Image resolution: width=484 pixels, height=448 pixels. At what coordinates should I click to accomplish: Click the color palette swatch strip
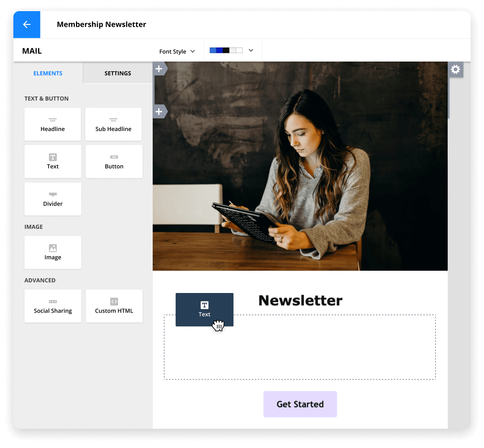click(x=226, y=50)
